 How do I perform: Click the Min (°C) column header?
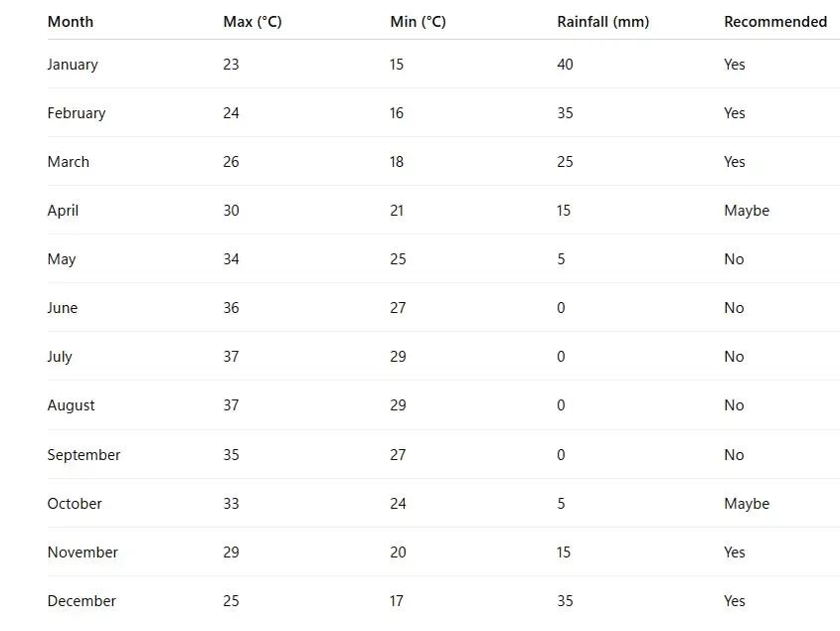pos(418,22)
